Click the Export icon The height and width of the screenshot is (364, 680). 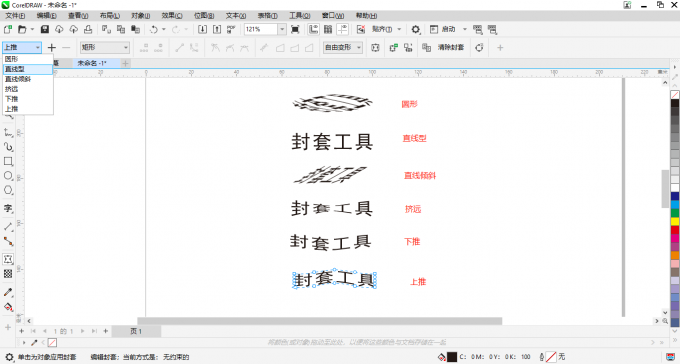click(x=217, y=30)
